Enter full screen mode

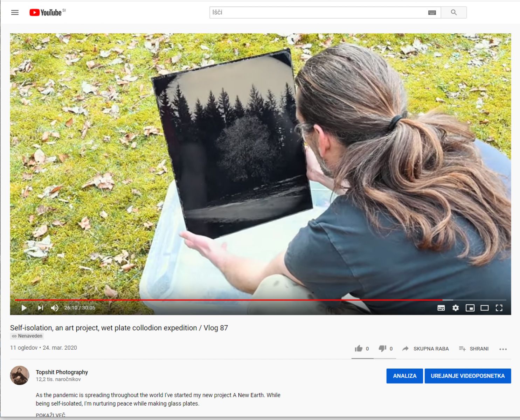499,308
